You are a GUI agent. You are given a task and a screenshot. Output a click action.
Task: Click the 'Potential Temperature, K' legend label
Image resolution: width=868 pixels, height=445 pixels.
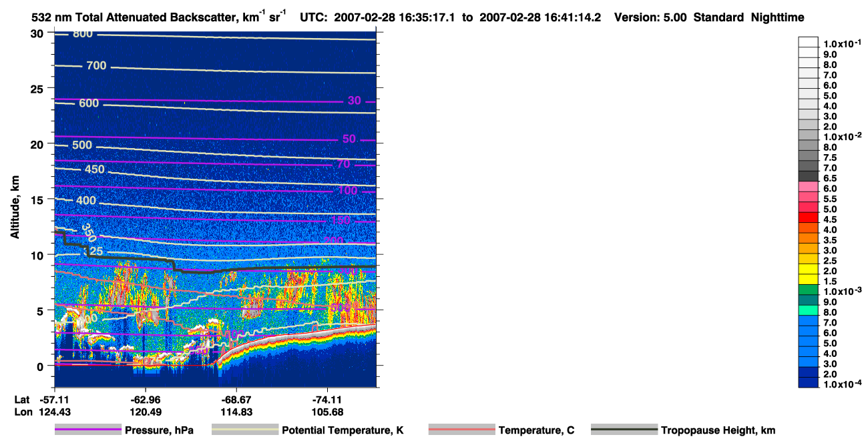tap(343, 431)
